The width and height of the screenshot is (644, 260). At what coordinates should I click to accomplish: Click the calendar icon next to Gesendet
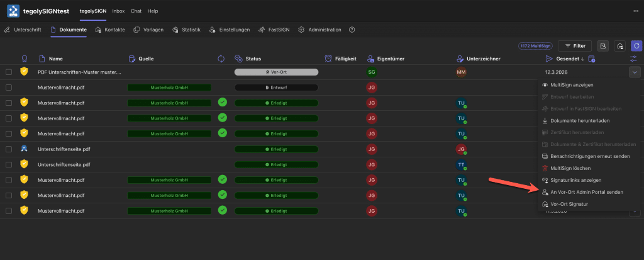[591, 59]
